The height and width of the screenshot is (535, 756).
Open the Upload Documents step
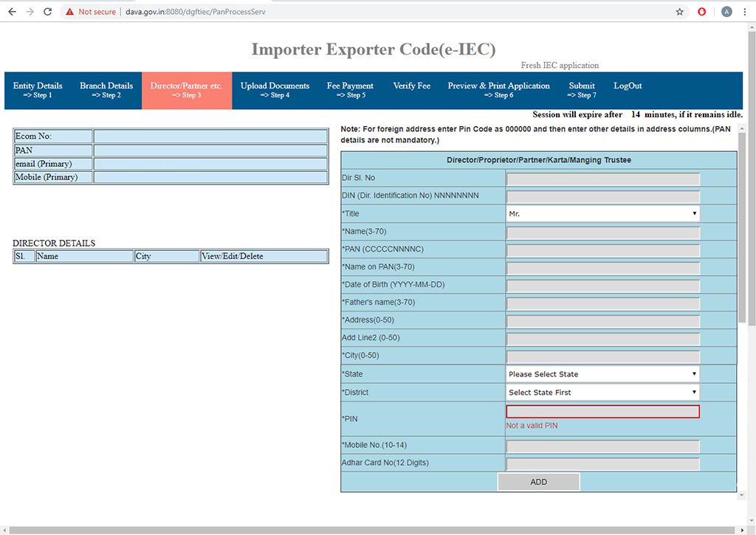(275, 90)
